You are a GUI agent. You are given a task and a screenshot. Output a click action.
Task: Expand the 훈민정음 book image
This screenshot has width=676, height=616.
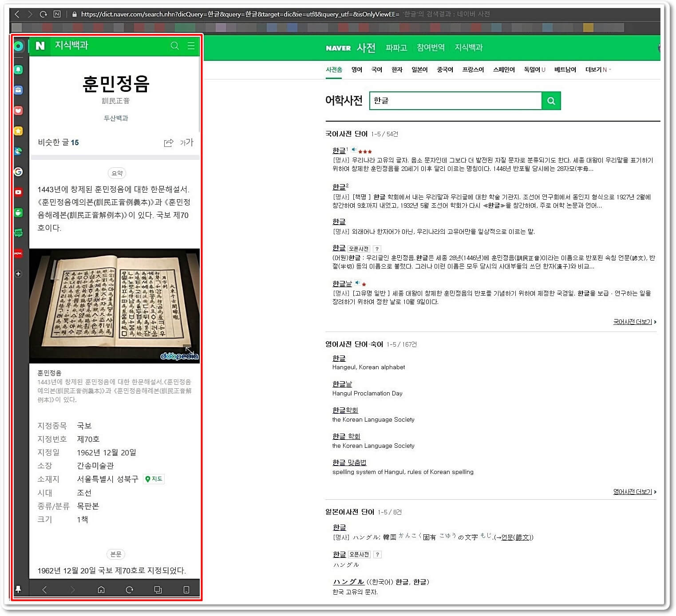pyautogui.click(x=190, y=351)
